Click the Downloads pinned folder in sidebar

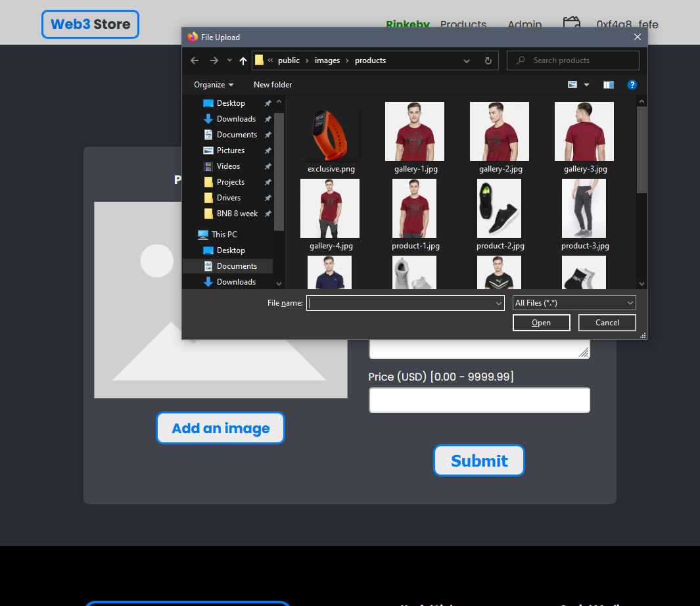(x=235, y=119)
